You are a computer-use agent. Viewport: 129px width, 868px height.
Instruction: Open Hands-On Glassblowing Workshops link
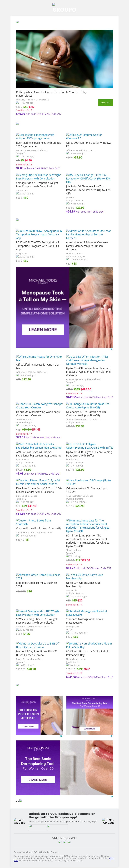click(x=39, y=406)
